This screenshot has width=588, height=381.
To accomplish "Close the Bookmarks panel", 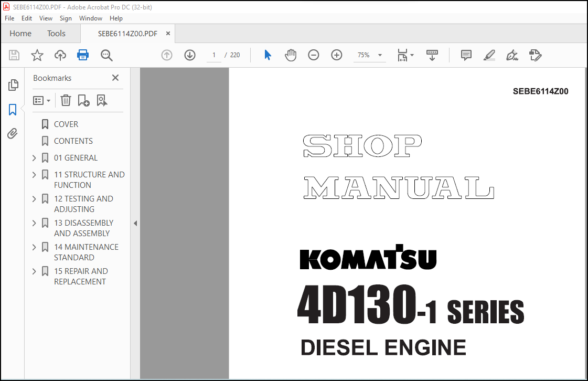I will (115, 78).
